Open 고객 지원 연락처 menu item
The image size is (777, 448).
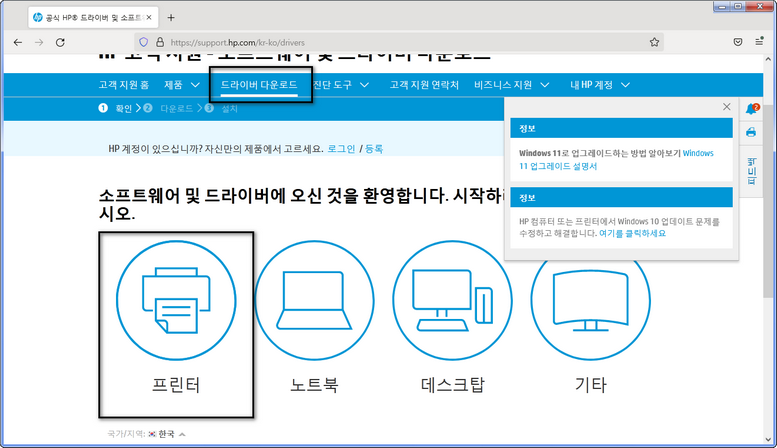424,85
